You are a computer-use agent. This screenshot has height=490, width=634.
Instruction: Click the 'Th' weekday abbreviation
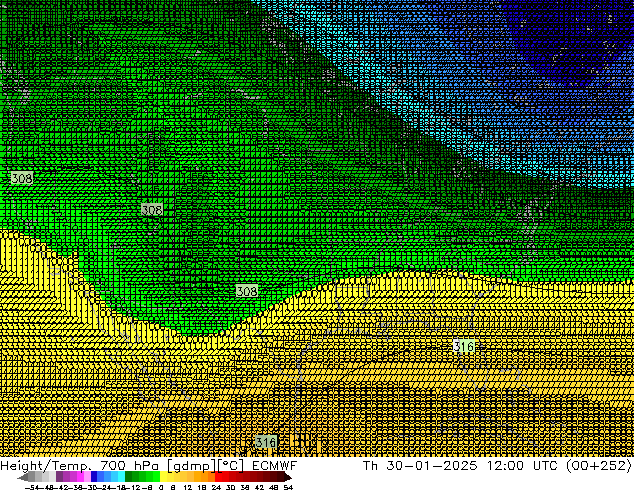[x=370, y=466]
